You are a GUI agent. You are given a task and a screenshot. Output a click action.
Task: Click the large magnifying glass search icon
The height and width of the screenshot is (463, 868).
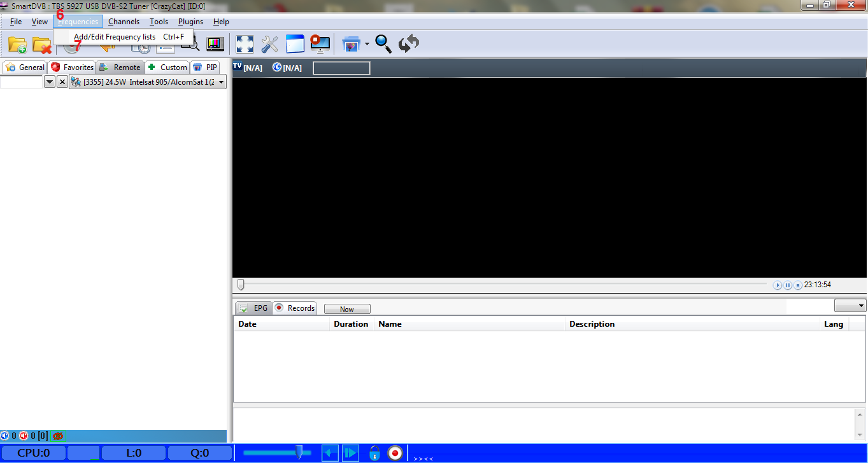(x=383, y=43)
